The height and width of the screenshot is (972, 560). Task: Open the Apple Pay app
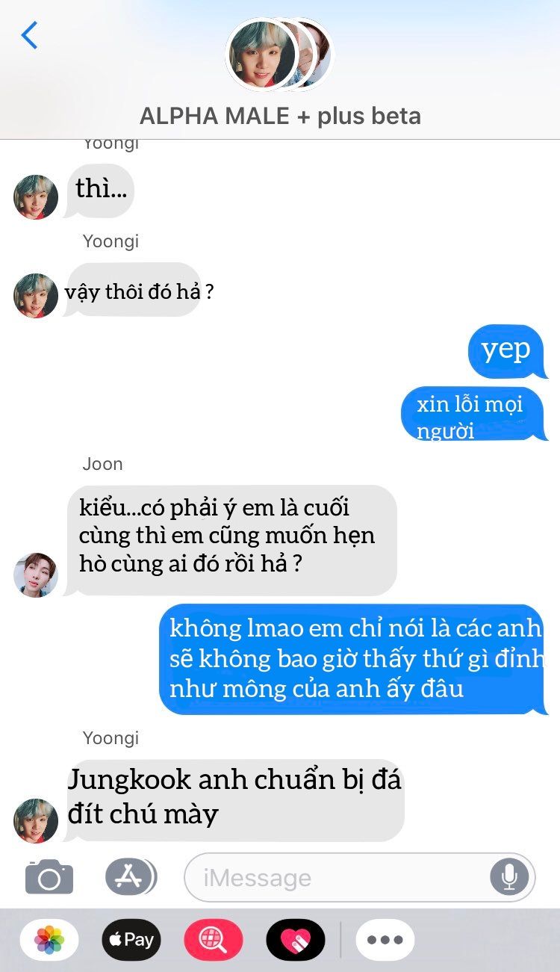tap(131, 939)
